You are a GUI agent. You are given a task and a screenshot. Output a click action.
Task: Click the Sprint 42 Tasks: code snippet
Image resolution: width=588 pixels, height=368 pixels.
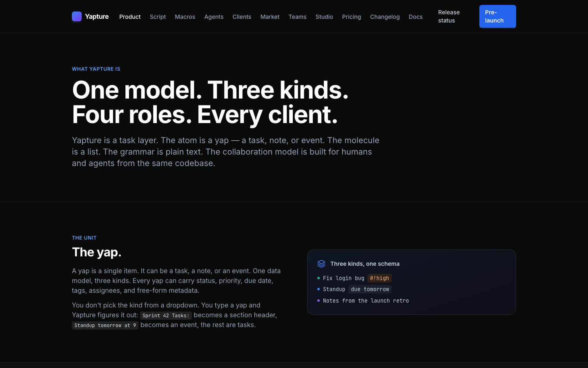pos(166,315)
